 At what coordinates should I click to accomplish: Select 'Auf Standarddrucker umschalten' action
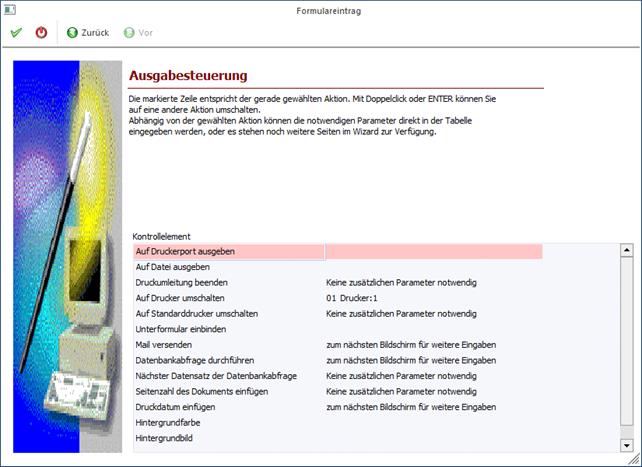coord(196,313)
